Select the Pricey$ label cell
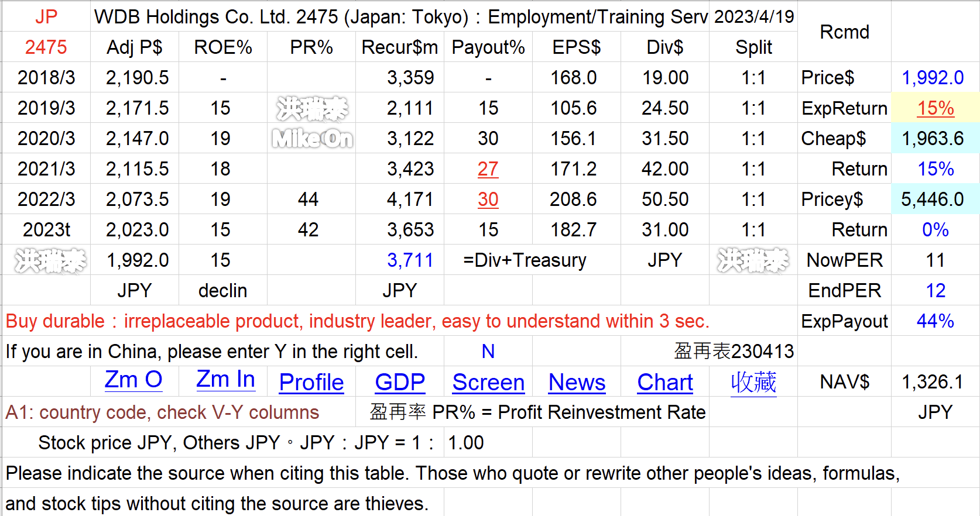The image size is (980, 516). pos(844,199)
